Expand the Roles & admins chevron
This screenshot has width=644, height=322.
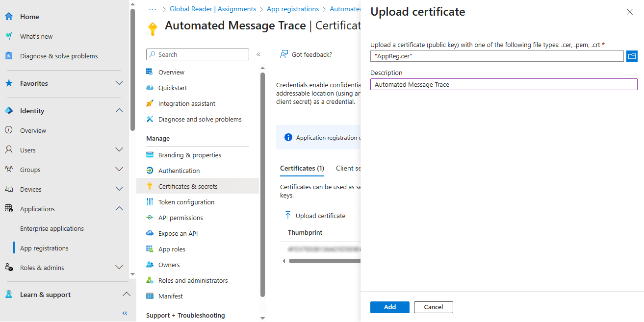point(119,268)
